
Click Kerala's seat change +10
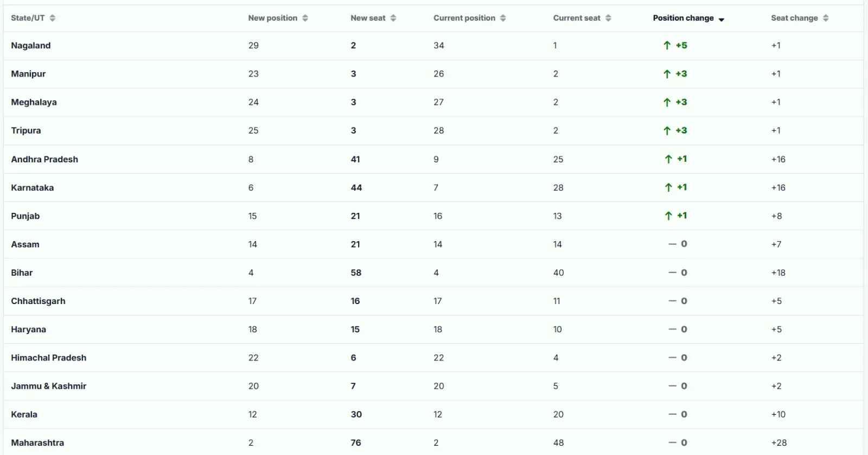(778, 414)
